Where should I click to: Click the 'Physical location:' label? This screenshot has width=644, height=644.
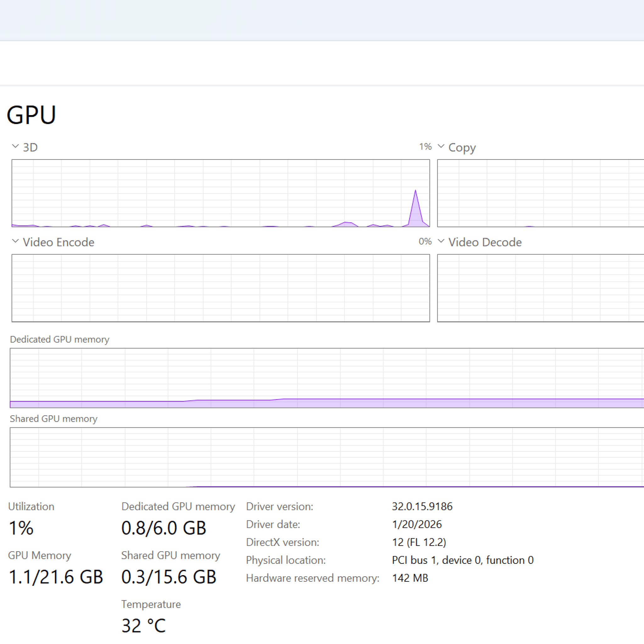(286, 560)
